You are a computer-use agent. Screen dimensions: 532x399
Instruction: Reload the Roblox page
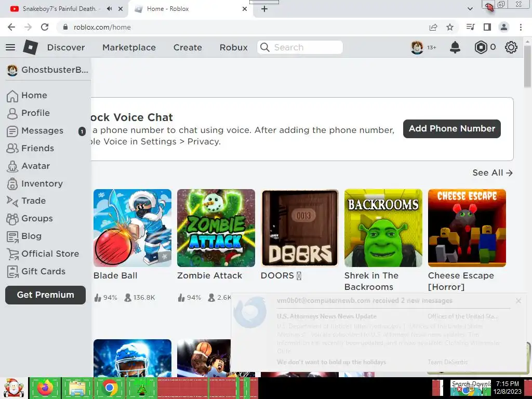click(x=45, y=27)
